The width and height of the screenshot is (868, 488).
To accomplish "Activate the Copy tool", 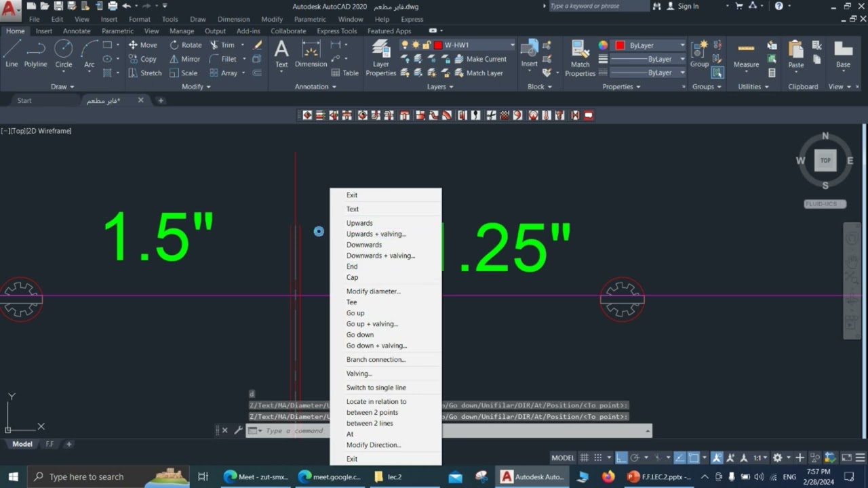I will pos(142,59).
